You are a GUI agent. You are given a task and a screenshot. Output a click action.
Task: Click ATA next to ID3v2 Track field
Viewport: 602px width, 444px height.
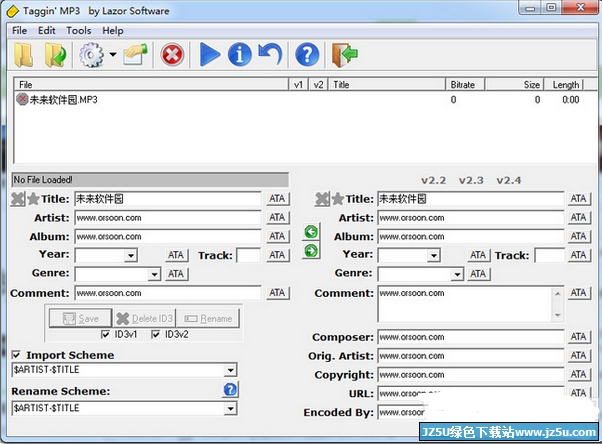click(579, 255)
